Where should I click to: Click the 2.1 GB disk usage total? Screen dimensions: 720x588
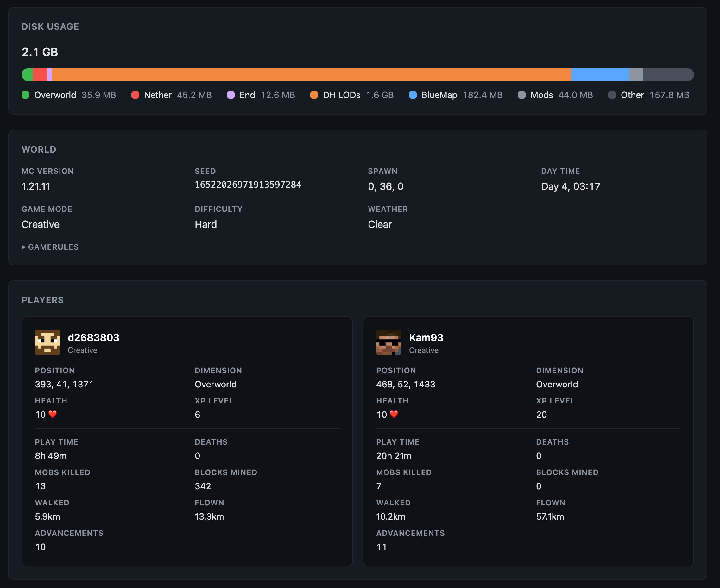[40, 52]
